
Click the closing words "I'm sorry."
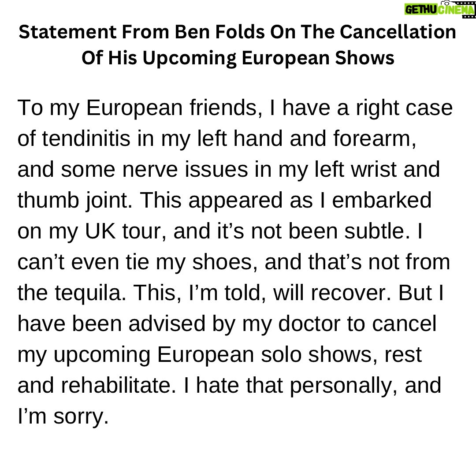(63, 417)
